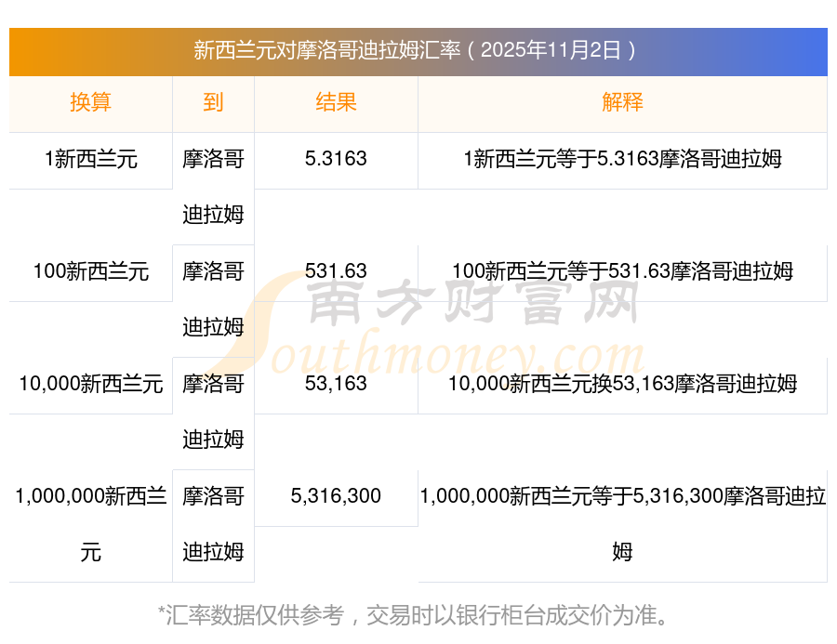The width and height of the screenshot is (837, 644).
Task: Click the 1新西兰元 cell
Action: click(90, 159)
